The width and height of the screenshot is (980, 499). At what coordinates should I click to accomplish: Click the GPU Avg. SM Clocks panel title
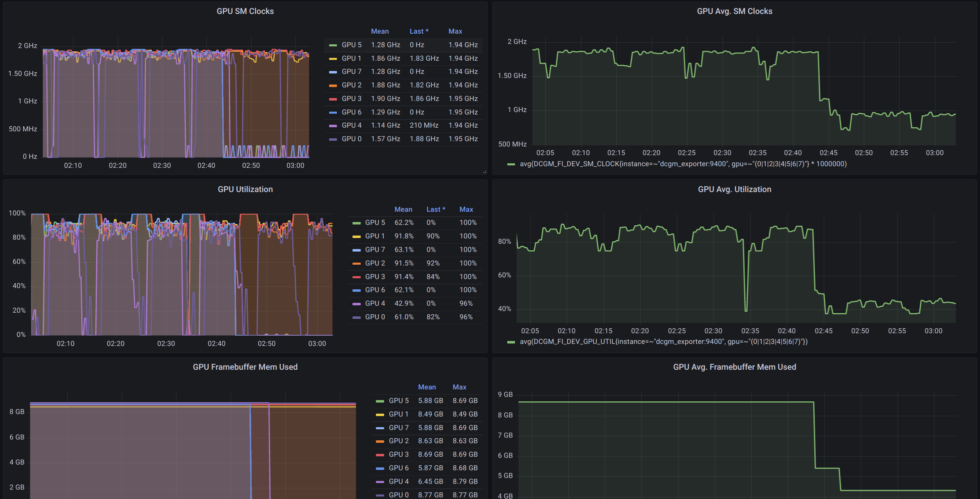pyautogui.click(x=734, y=11)
